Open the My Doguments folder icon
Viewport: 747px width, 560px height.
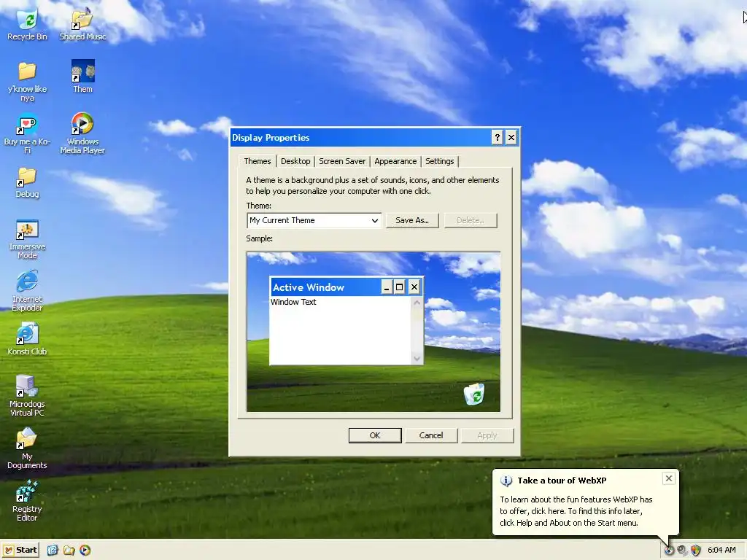pos(27,448)
